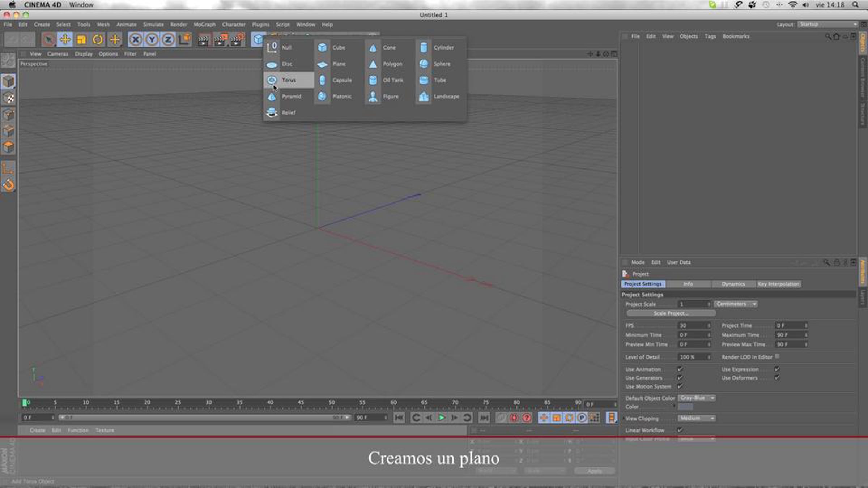This screenshot has width=868, height=488.
Task: Open the coordinate system icon beside Z
Action: (x=185, y=39)
